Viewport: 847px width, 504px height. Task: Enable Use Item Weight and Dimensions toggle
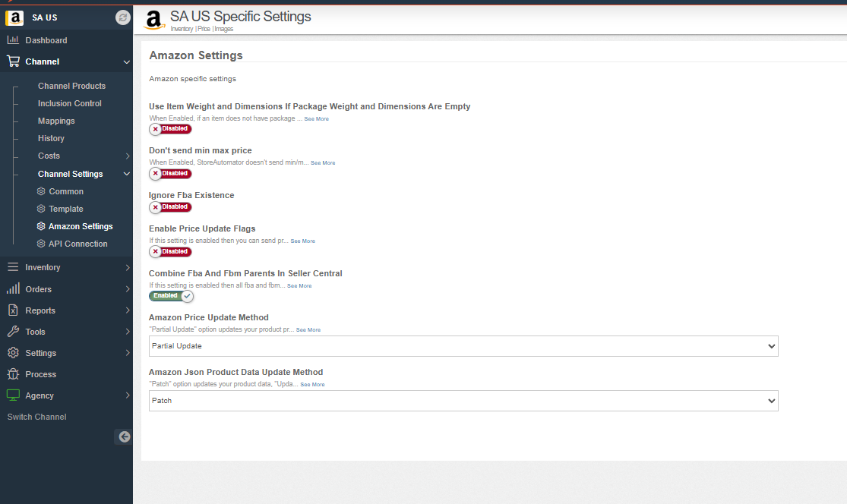coord(170,129)
